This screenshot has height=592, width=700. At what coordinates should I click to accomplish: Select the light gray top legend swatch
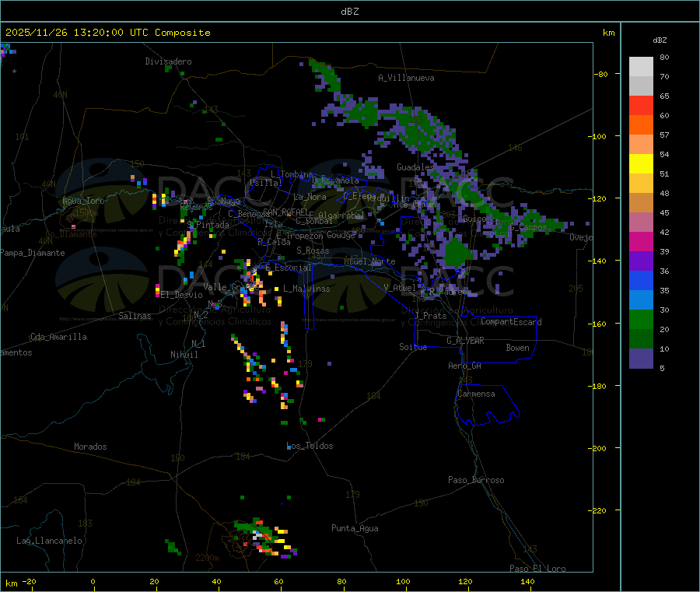click(x=641, y=66)
